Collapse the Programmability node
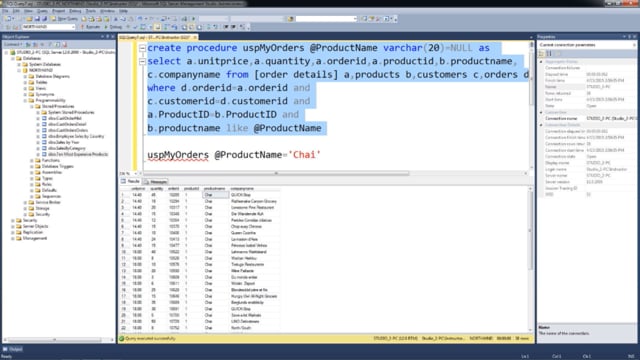 (x=25, y=100)
